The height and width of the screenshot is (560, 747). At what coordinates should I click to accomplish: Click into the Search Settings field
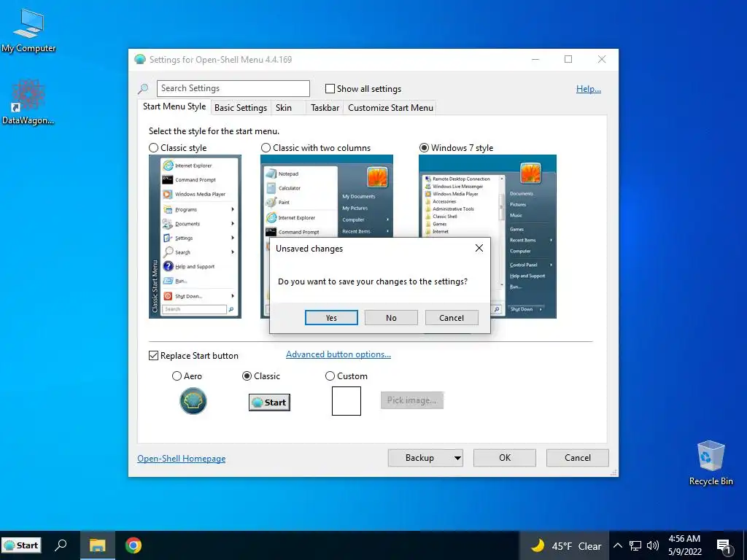click(233, 88)
